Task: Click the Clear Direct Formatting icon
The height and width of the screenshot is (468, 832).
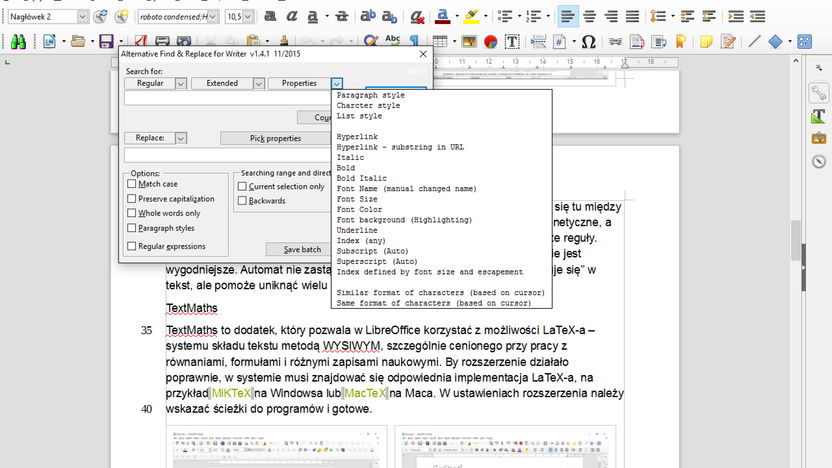Action: tap(418, 17)
